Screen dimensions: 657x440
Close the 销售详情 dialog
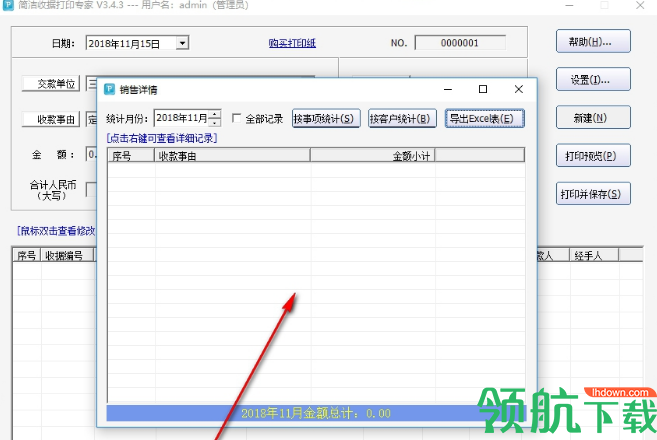click(519, 89)
